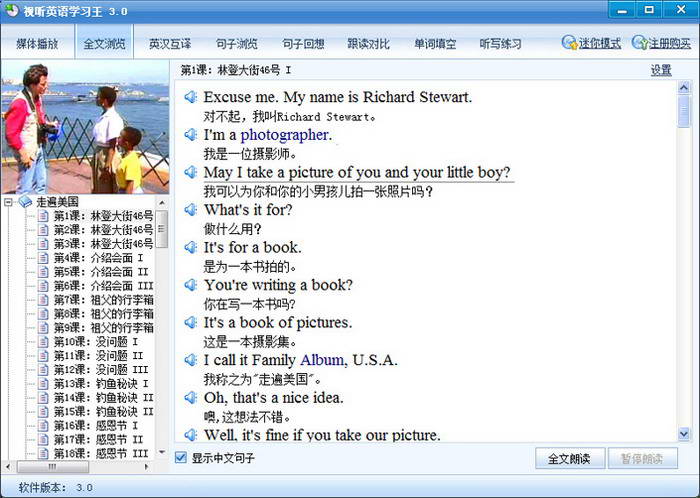Play audio for "Excuse me. My name is Richard Stewart."
The width and height of the screenshot is (700, 498).
189,98
